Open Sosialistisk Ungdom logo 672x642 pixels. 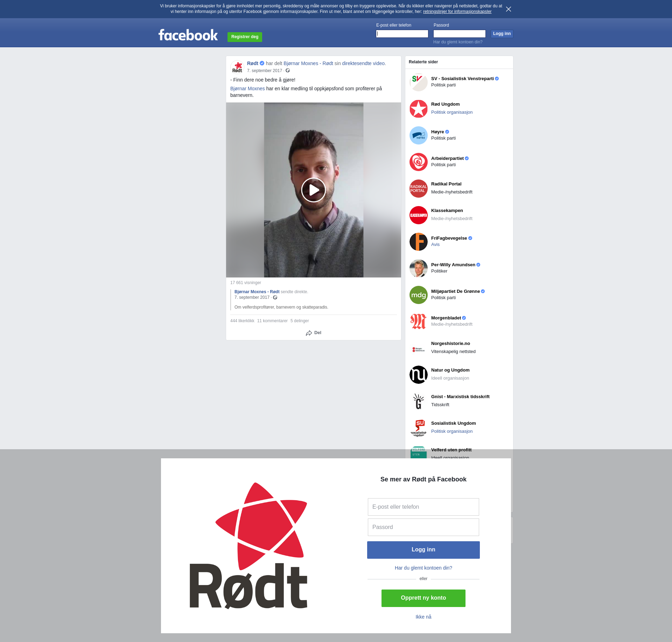point(419,428)
